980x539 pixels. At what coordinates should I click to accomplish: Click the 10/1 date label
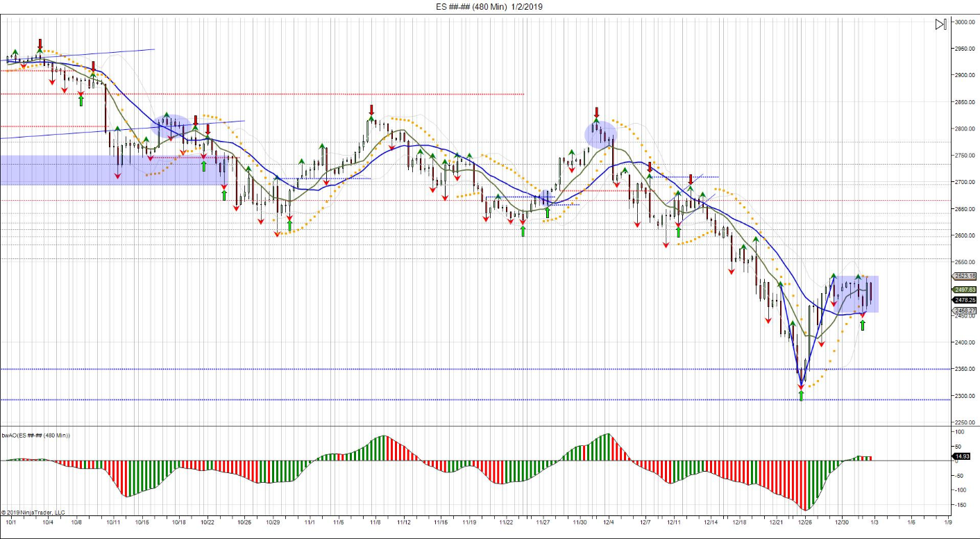click(11, 522)
